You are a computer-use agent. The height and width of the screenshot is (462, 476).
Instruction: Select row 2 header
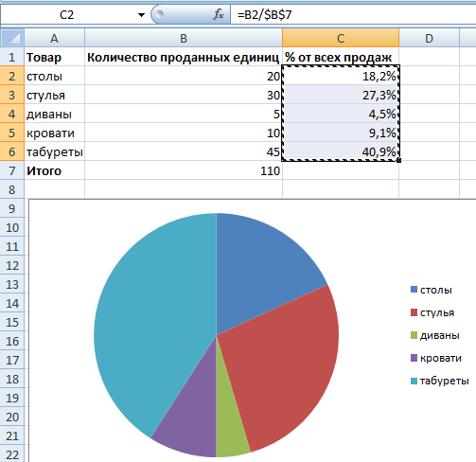[x=12, y=76]
